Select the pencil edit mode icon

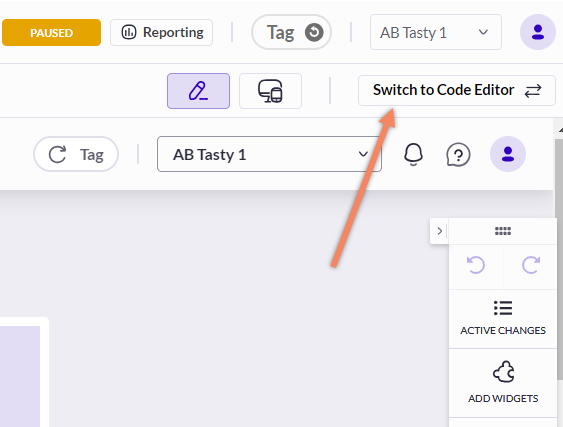[x=198, y=91]
